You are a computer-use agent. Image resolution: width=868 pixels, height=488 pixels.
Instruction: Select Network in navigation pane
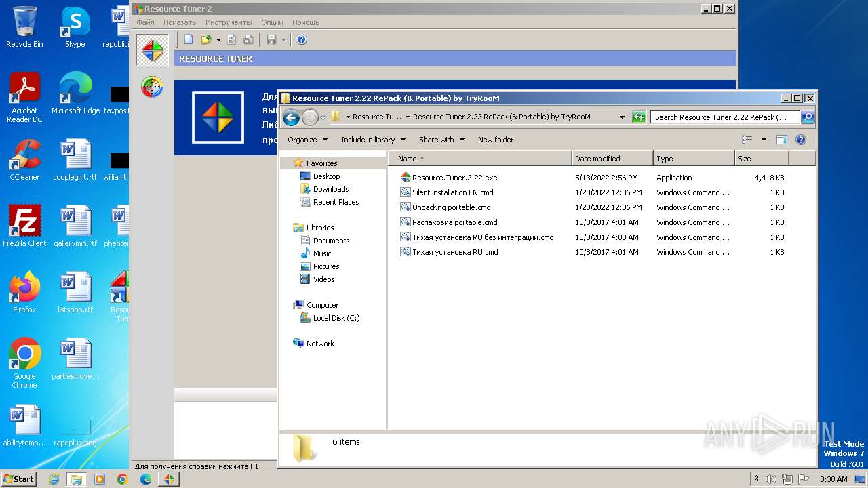tap(320, 344)
